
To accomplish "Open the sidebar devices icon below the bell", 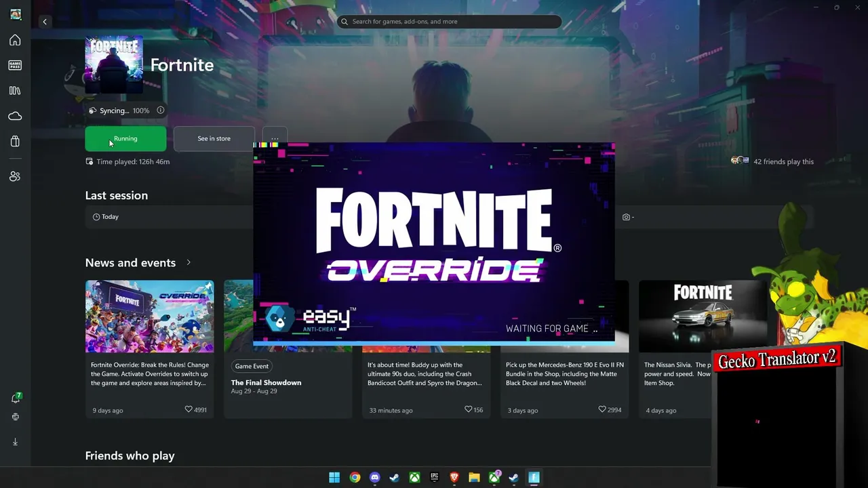I will [x=15, y=417].
